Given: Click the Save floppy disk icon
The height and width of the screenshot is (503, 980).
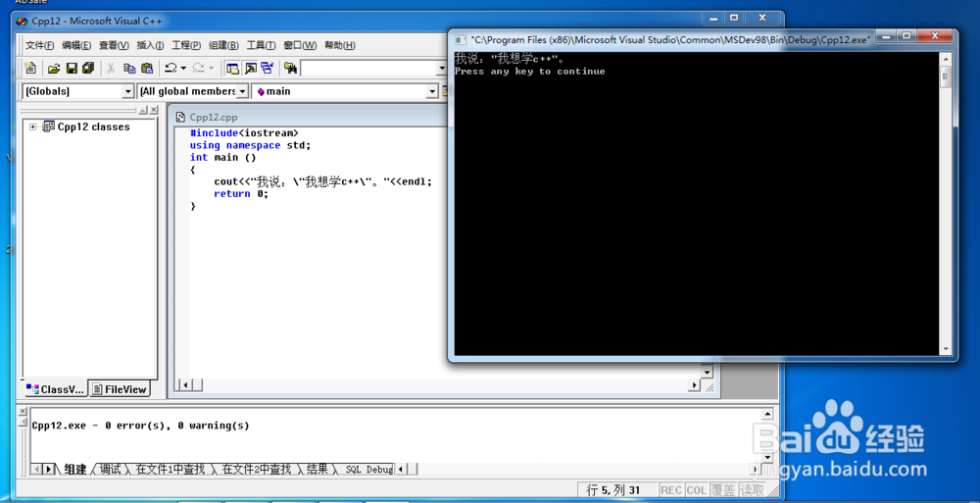Looking at the screenshot, I should (x=72, y=68).
